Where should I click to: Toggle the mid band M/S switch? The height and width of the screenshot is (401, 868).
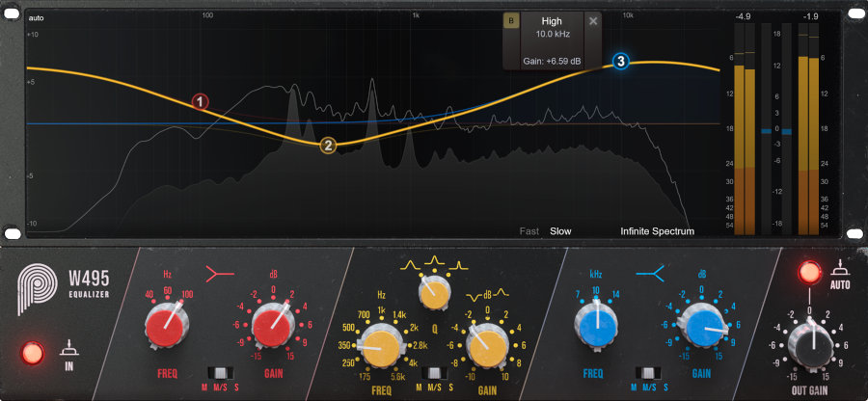tap(435, 373)
